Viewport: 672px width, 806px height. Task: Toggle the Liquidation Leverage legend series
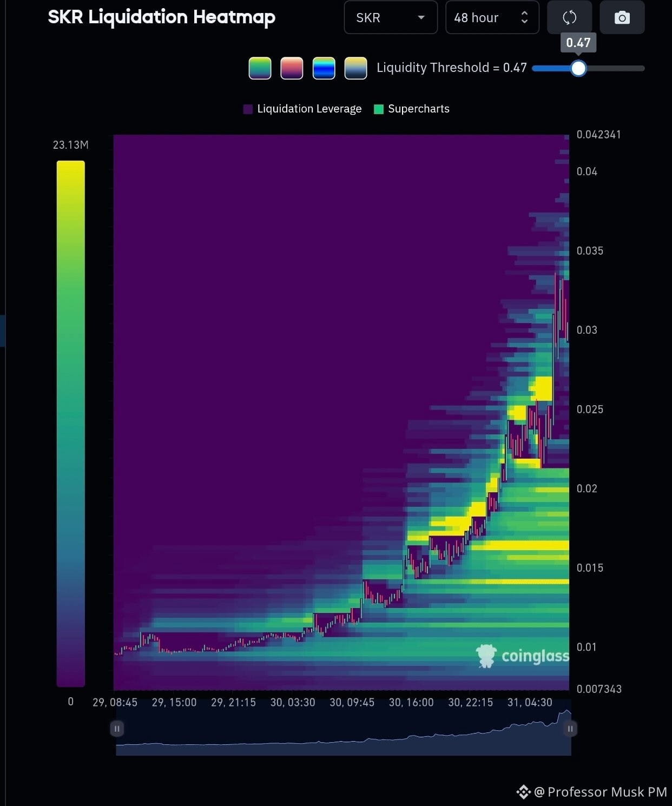pos(302,109)
